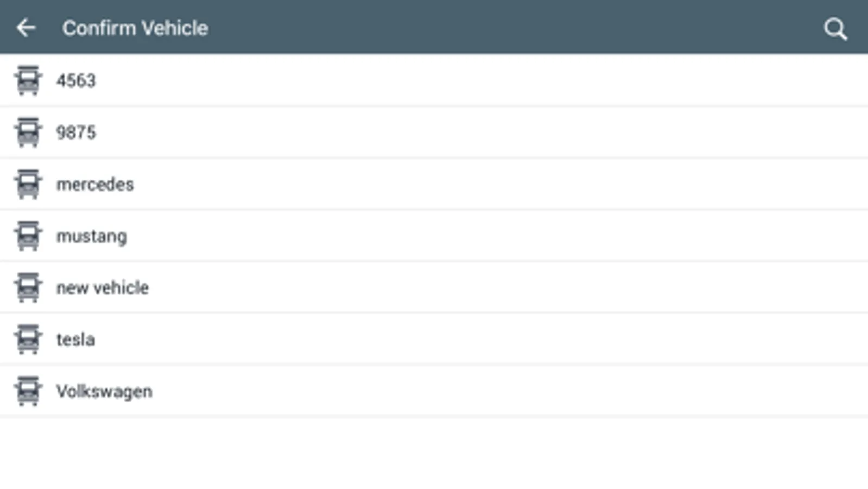
Task: Click the blank right side of tesla row
Action: click(x=651, y=339)
